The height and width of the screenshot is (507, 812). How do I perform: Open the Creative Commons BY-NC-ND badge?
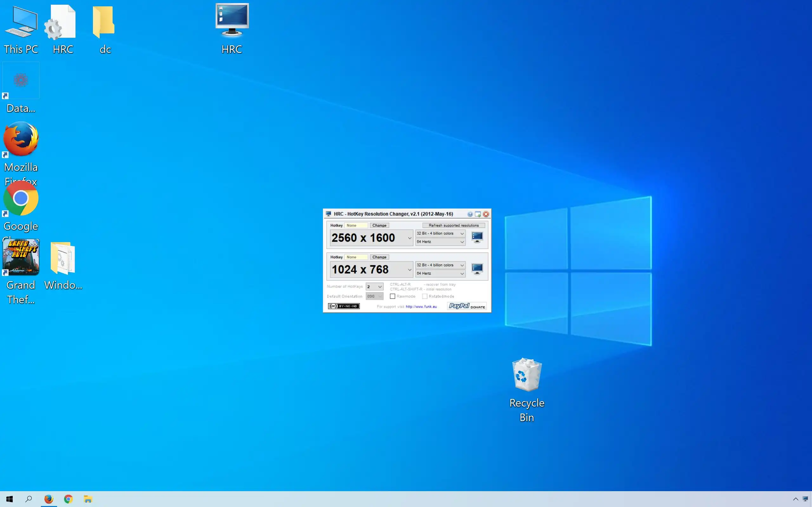[344, 306]
